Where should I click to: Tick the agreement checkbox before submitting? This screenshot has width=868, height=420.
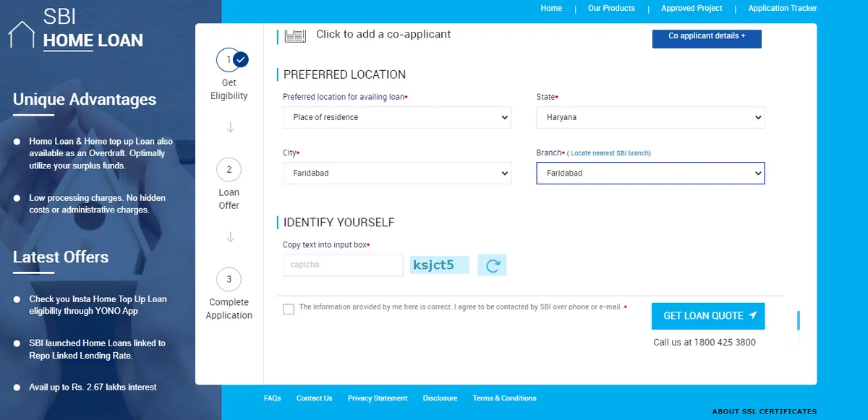[288, 309]
